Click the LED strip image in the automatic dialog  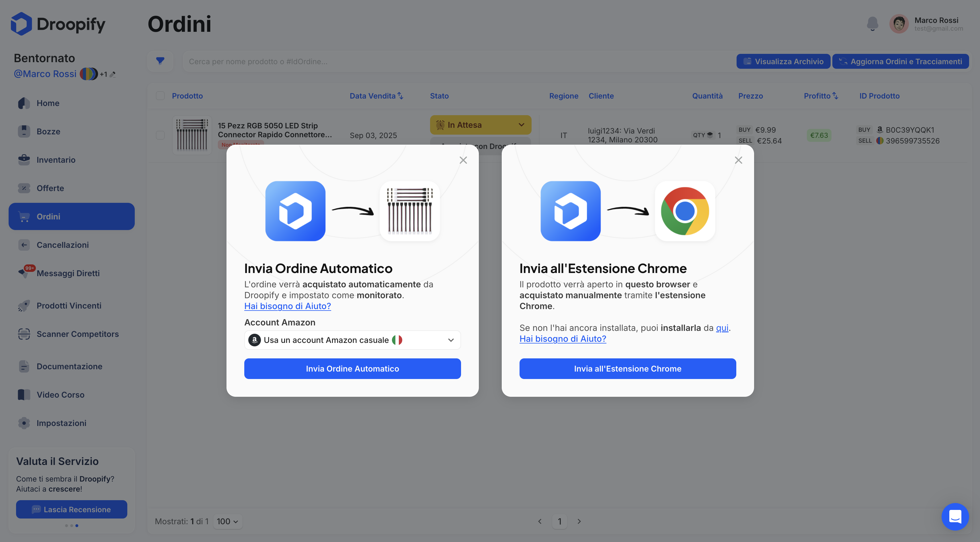[410, 211]
